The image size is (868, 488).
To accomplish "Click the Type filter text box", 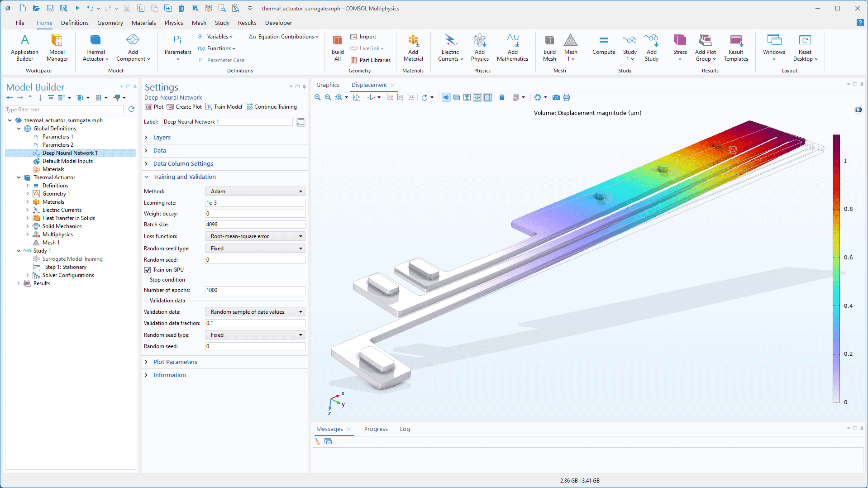I will pyautogui.click(x=64, y=110).
